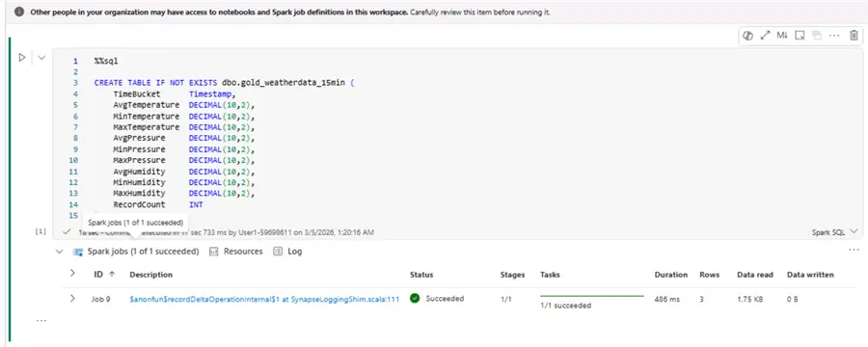The width and height of the screenshot is (868, 347).
Task: Open the Log tab
Action: coord(287,252)
